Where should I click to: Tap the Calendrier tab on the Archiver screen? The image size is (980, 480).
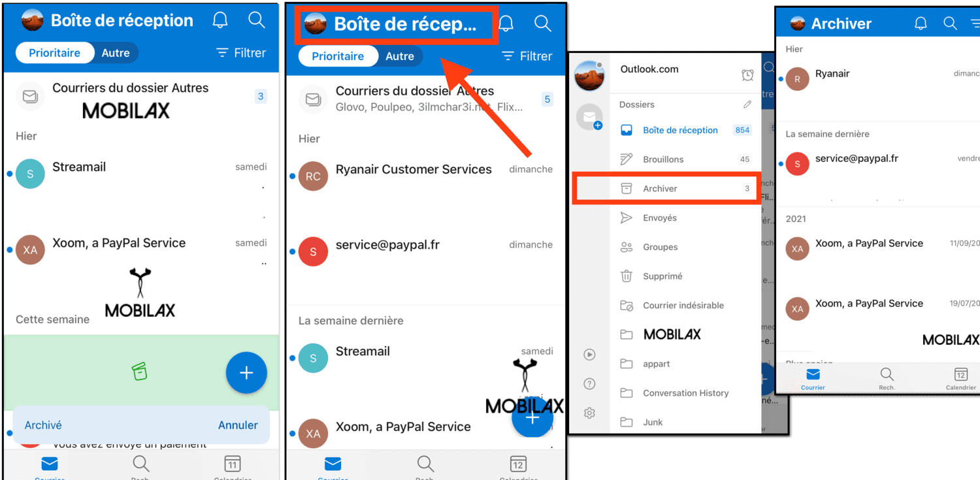pyautogui.click(x=960, y=379)
